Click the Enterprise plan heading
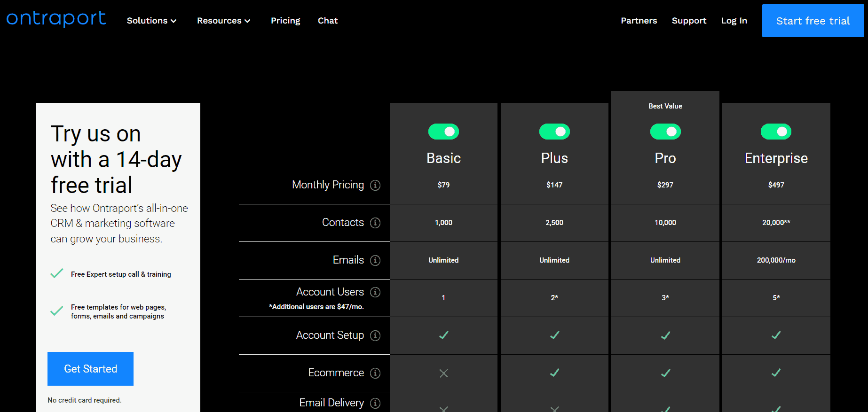The height and width of the screenshot is (412, 868). [x=776, y=158]
